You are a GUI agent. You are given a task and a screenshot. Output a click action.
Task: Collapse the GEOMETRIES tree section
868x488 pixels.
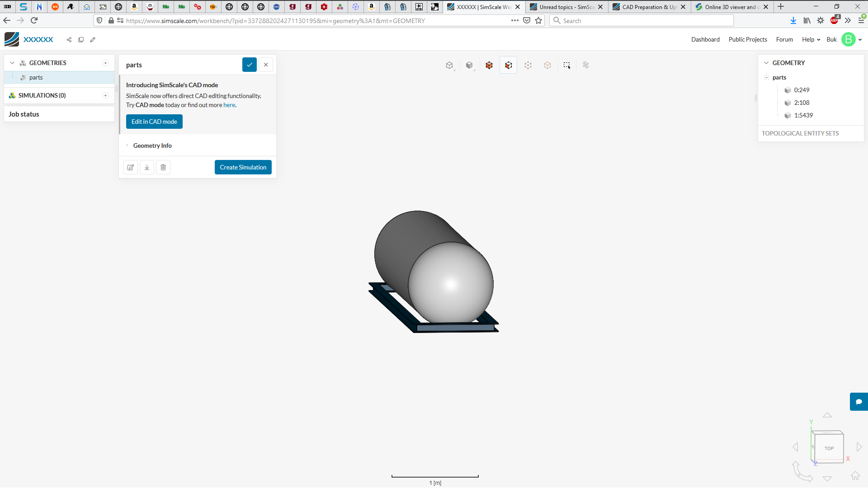click(12, 63)
